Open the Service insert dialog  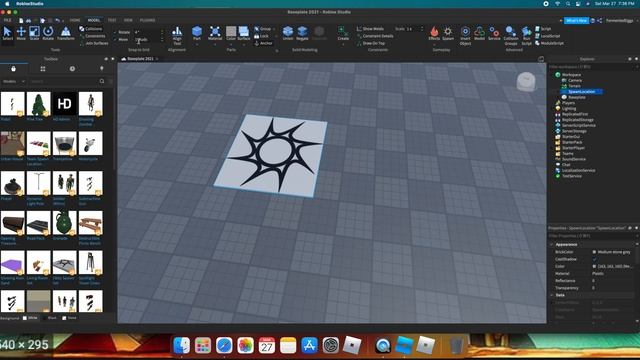click(x=494, y=33)
